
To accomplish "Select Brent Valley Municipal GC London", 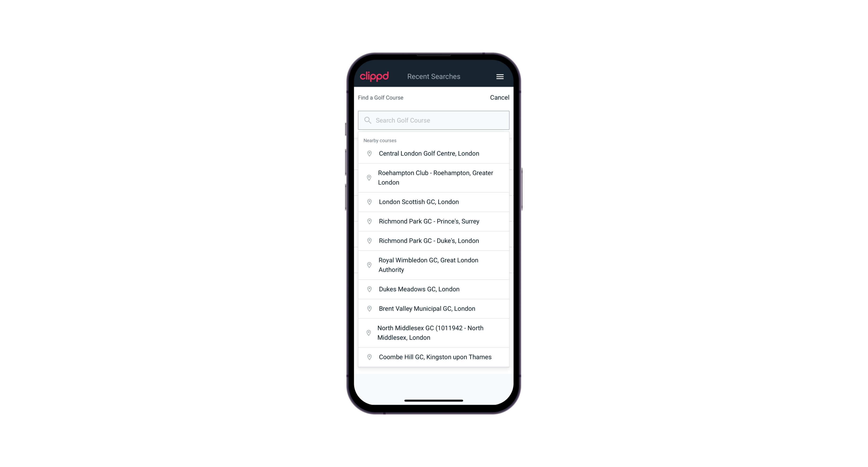I will 434,308.
